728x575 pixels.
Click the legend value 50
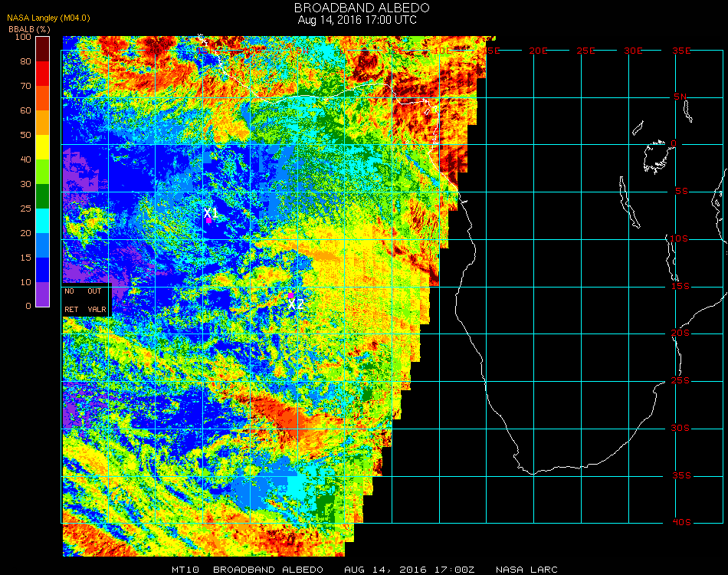tap(25, 135)
